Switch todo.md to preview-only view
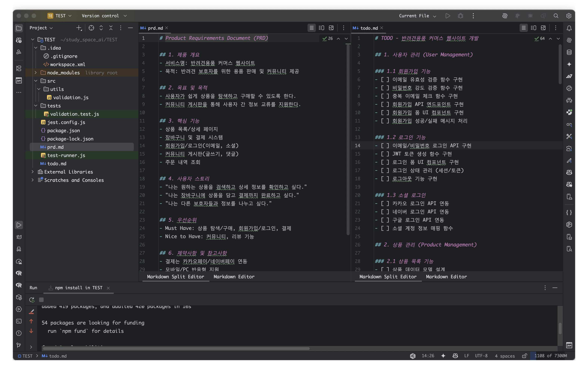The height and width of the screenshot is (376, 588). pyautogui.click(x=543, y=28)
